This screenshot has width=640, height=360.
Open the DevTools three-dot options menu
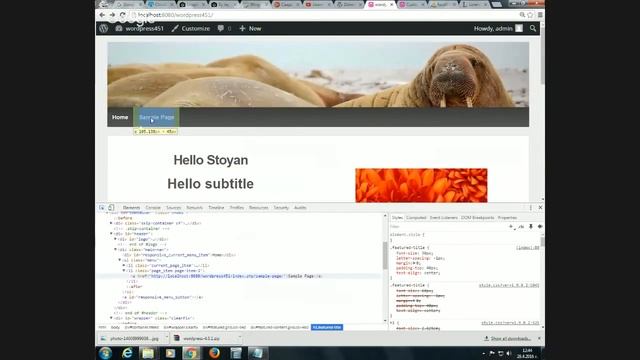click(x=531, y=208)
